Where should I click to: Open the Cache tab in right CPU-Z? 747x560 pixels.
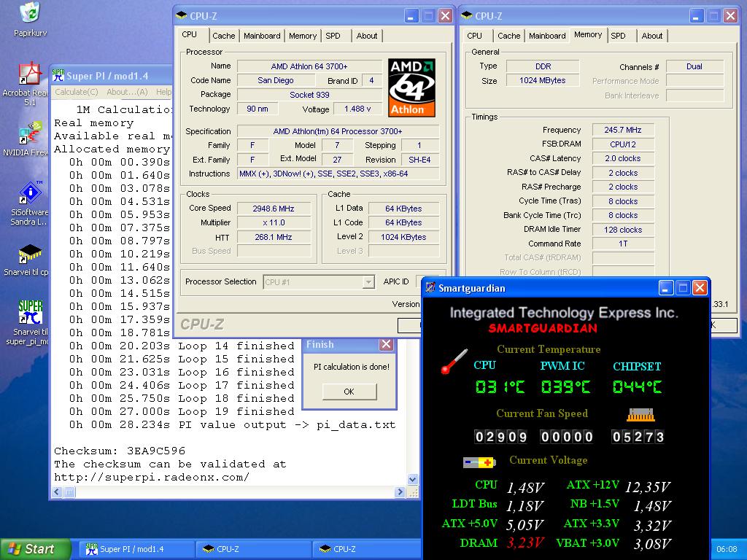[x=508, y=36]
